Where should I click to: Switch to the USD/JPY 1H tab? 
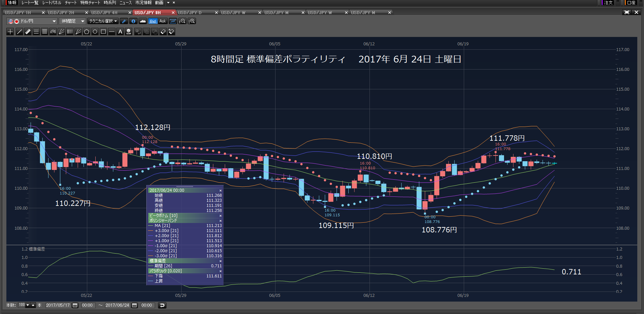[x=18, y=12]
